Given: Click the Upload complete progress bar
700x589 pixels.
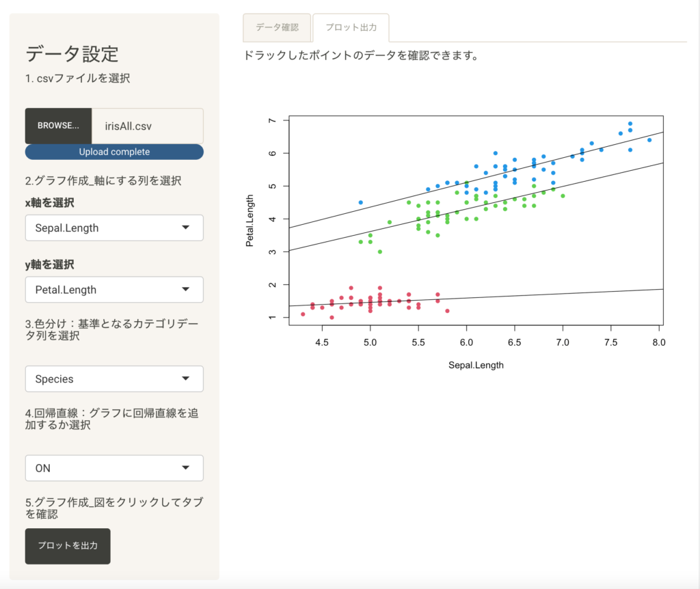Looking at the screenshot, I should coord(114,152).
